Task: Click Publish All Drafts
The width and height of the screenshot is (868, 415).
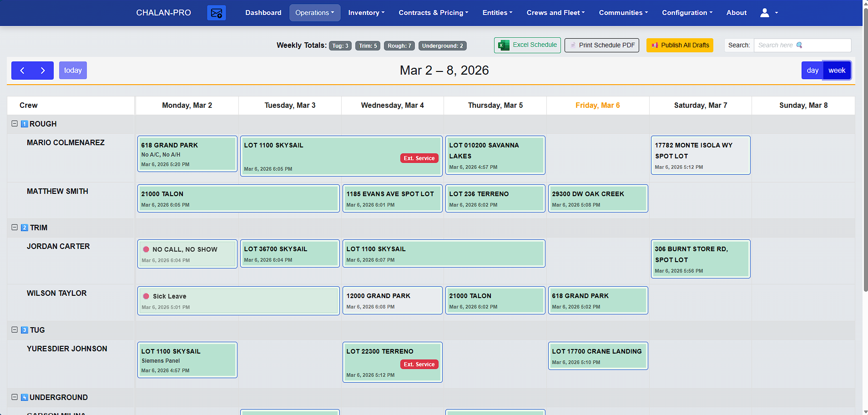Action: pyautogui.click(x=679, y=45)
